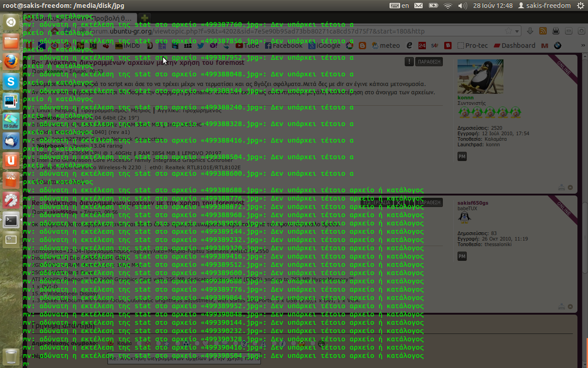Open a new browser tab with plus button
The height and width of the screenshot is (368, 588).
pyautogui.click(x=144, y=18)
